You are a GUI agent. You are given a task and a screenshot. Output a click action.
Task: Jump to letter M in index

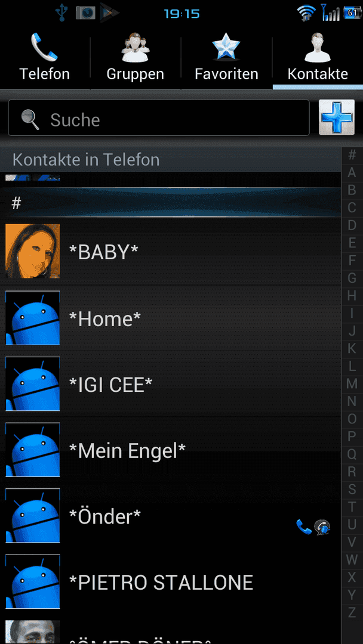(x=352, y=383)
